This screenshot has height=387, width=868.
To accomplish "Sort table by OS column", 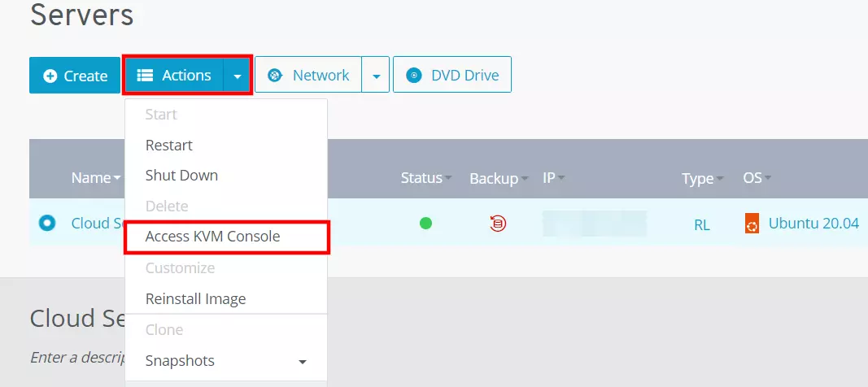I will pyautogui.click(x=757, y=178).
